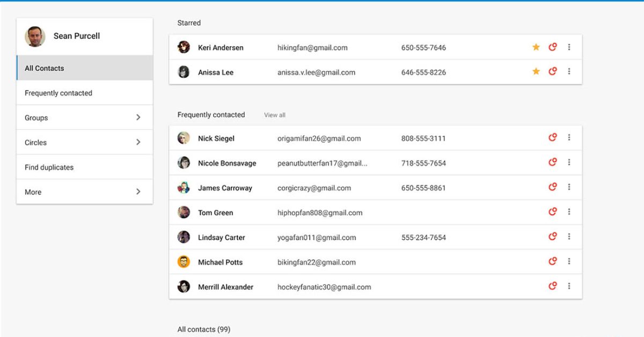Viewport: 644px width, 337px height.
Task: Click Sean Purcell's profile photo
Action: point(35,36)
